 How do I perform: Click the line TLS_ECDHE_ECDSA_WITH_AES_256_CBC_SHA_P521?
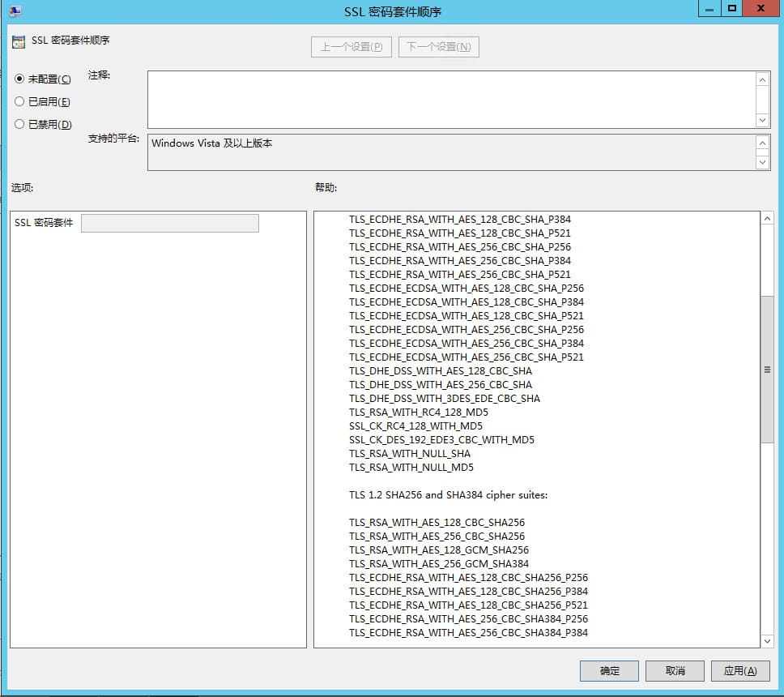tap(467, 357)
